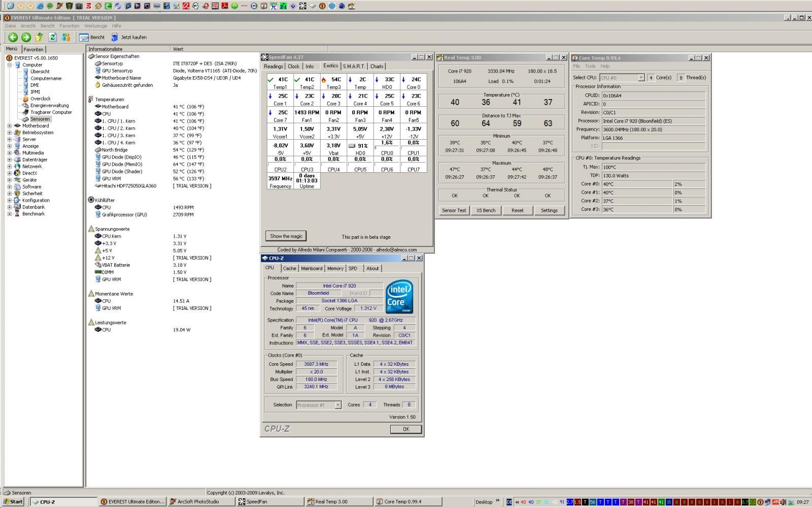Click the Spannungswerte warning icon
This screenshot has height=508, width=812.
[x=91, y=229]
